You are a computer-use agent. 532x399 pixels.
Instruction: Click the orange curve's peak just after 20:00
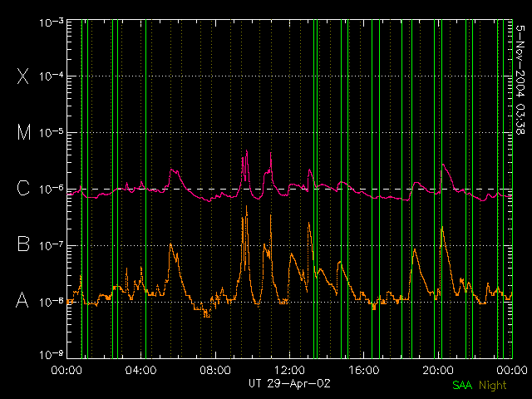click(x=442, y=227)
